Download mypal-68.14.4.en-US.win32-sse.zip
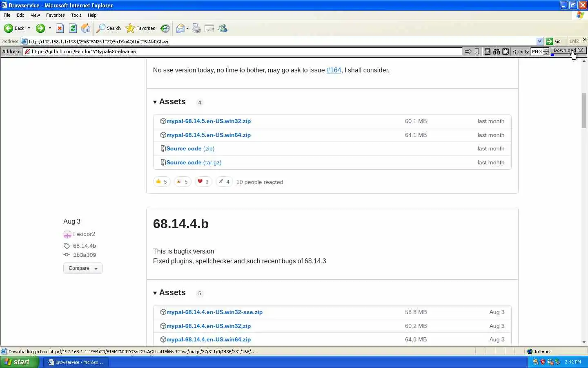Screen dimensions: 588x368 click(214, 312)
